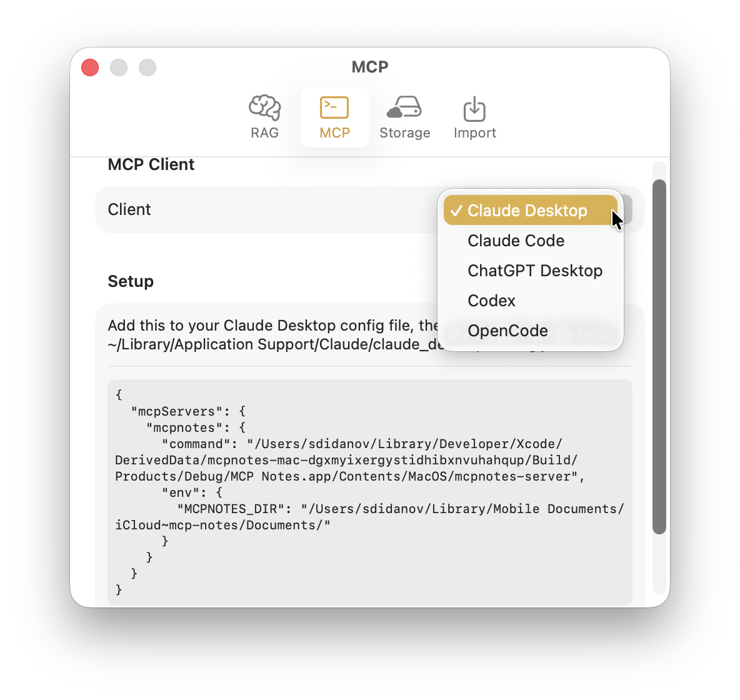740x700 pixels.
Task: Click the Setup section heading
Action: click(131, 281)
